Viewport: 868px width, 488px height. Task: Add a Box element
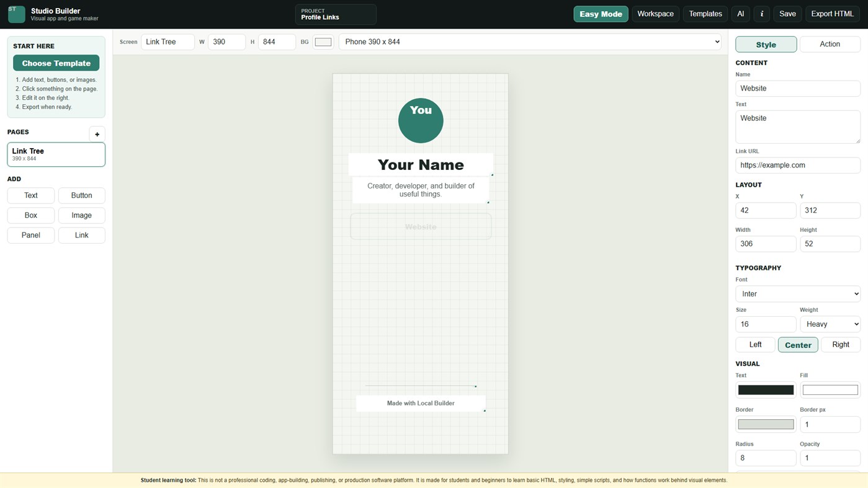point(31,215)
